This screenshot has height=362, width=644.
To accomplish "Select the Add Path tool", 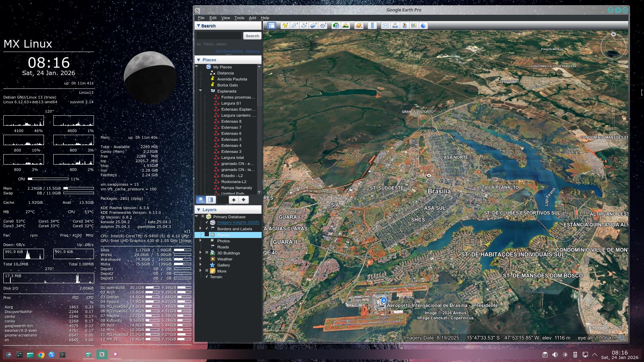I will pos(304,25).
